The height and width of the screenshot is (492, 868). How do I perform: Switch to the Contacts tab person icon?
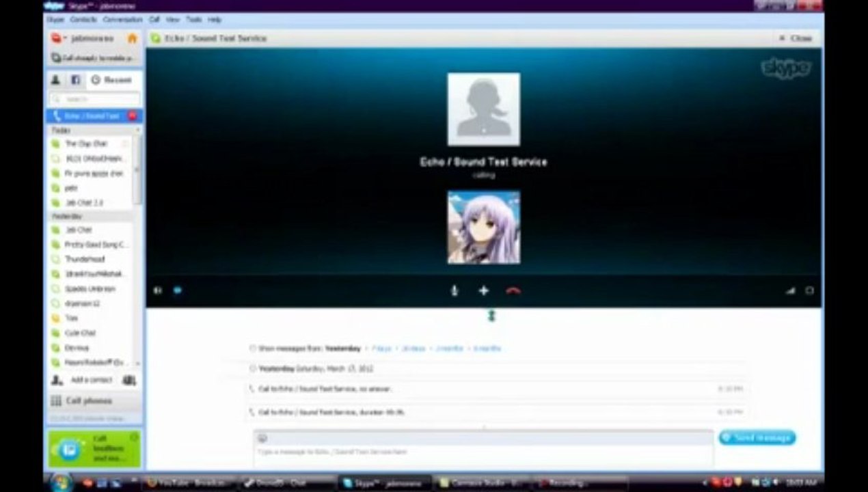[56, 80]
